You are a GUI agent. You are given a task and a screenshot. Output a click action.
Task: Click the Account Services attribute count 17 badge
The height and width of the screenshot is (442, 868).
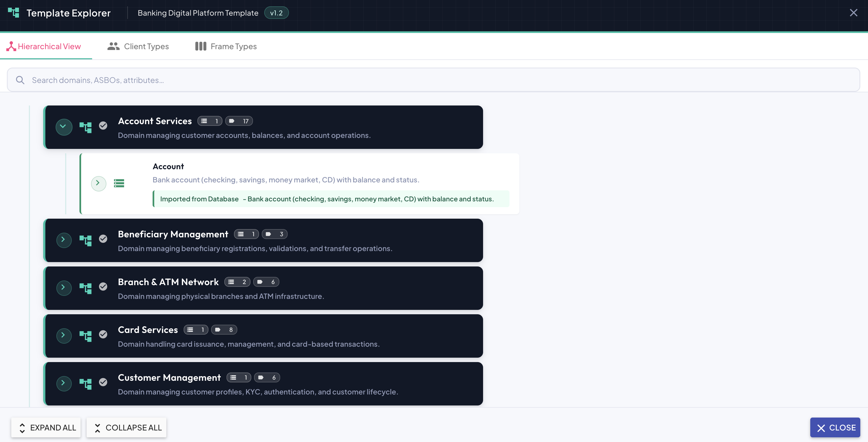239,121
